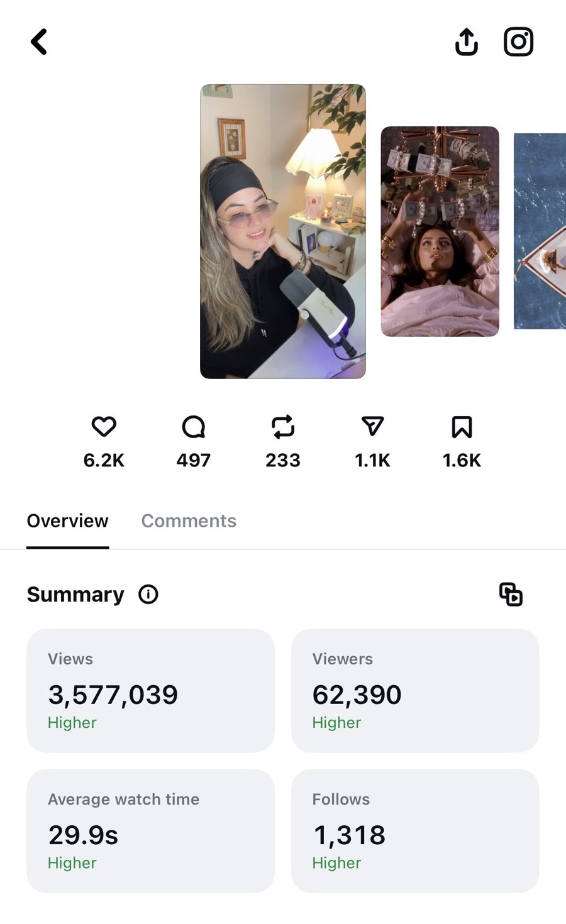The height and width of the screenshot is (924, 566).
Task: Open the Follows 1,318 card
Action: (415, 830)
